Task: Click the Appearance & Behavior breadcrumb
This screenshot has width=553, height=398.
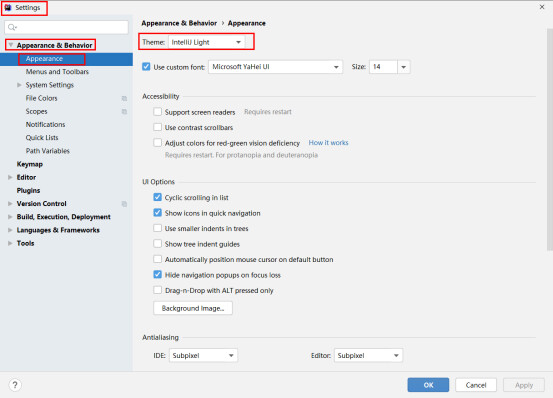Action: pos(179,23)
